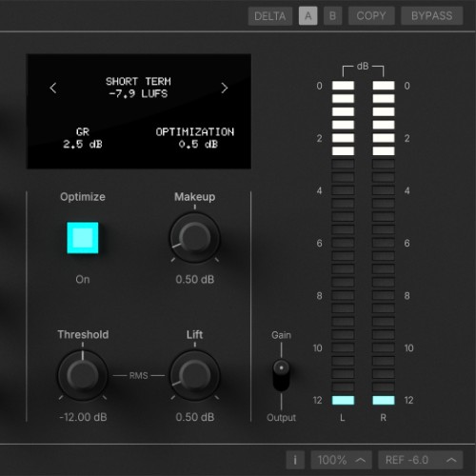476x476 pixels.
Task: Enable DELTA listening mode
Action: click(270, 16)
